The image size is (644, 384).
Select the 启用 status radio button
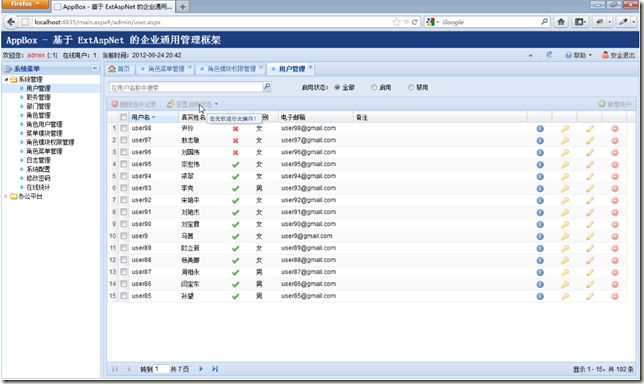(374, 87)
